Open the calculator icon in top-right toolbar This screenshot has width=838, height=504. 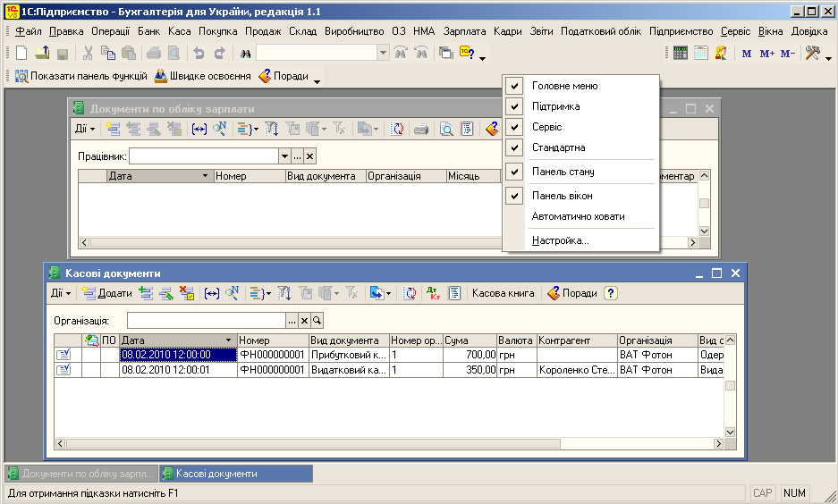[681, 53]
